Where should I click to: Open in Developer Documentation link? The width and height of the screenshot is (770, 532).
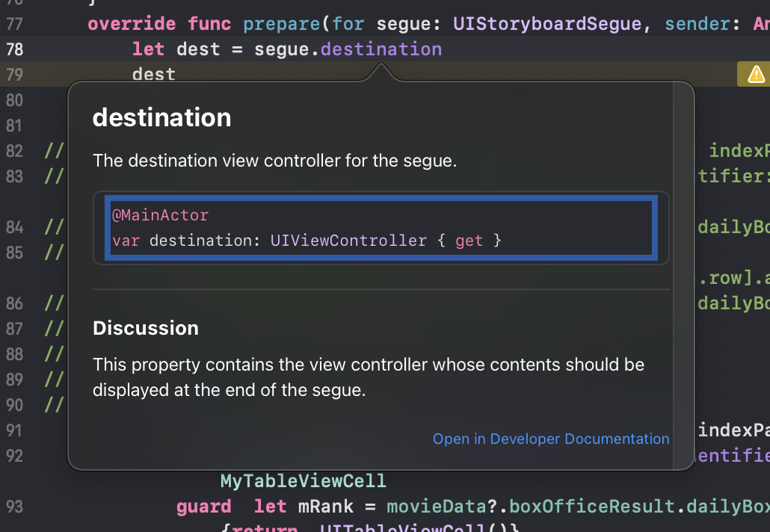[x=550, y=439]
